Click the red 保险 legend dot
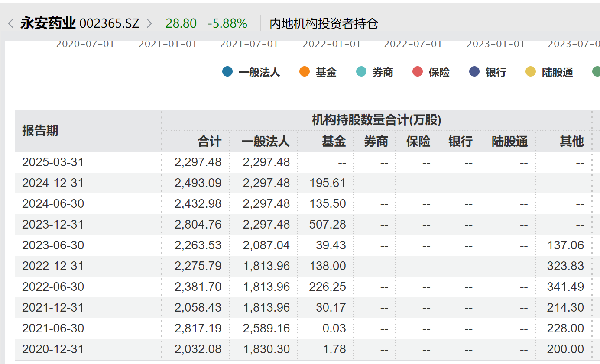The image size is (600, 364). point(418,72)
